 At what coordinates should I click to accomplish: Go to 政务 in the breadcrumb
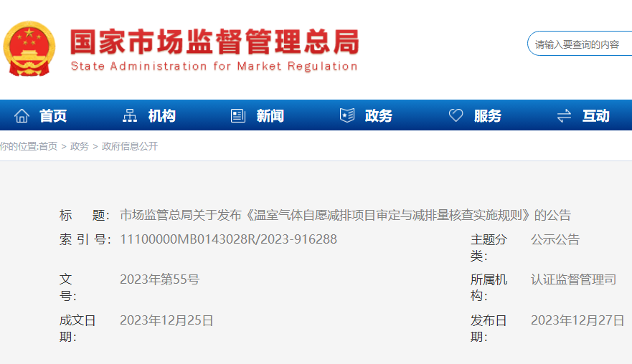coord(80,146)
